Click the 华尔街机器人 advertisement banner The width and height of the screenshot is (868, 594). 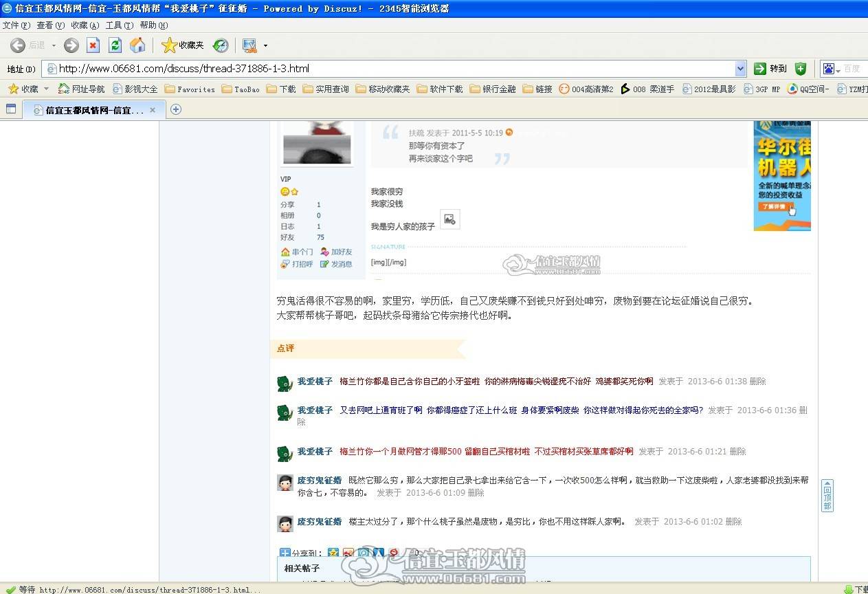click(782, 176)
